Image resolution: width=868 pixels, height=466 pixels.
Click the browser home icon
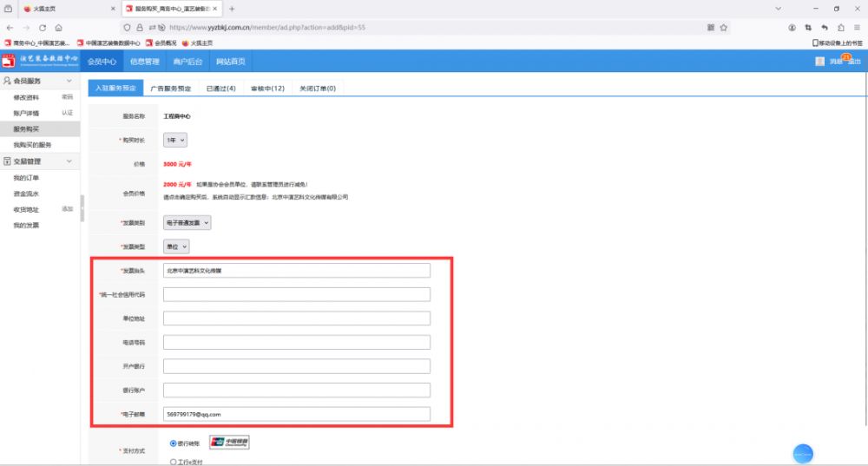tap(58, 28)
